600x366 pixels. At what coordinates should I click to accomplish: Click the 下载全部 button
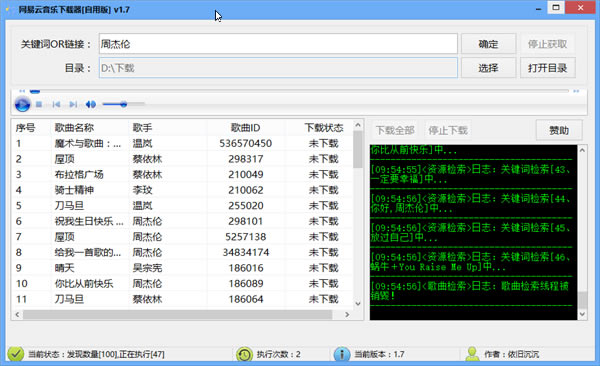point(395,131)
